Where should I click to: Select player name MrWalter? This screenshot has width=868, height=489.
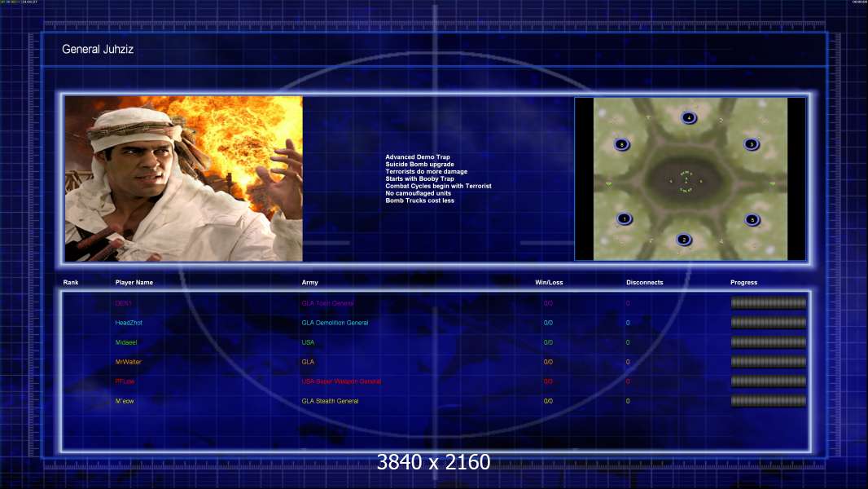click(128, 362)
